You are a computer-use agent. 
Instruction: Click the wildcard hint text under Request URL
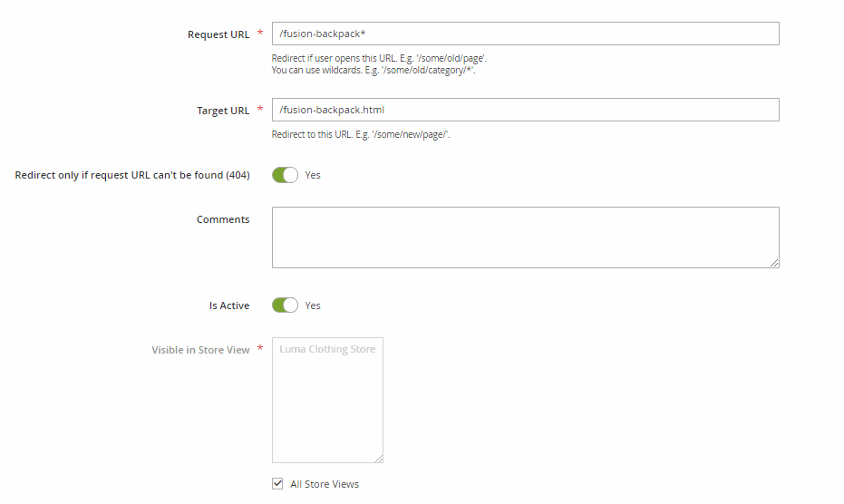point(373,70)
